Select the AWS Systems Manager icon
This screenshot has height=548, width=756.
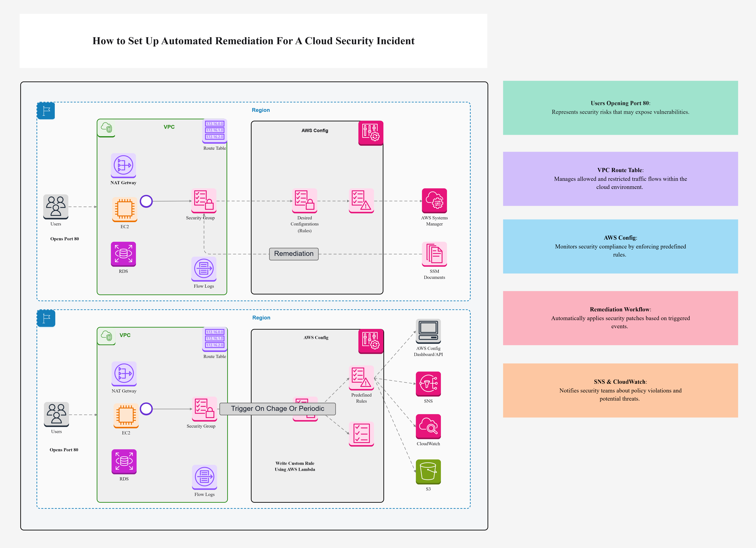(434, 201)
